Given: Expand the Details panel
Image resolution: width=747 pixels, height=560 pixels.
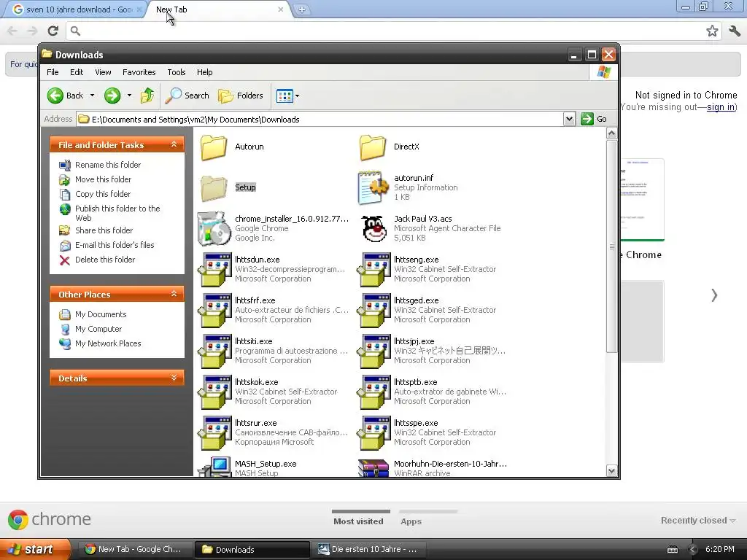Looking at the screenshot, I should (x=174, y=378).
